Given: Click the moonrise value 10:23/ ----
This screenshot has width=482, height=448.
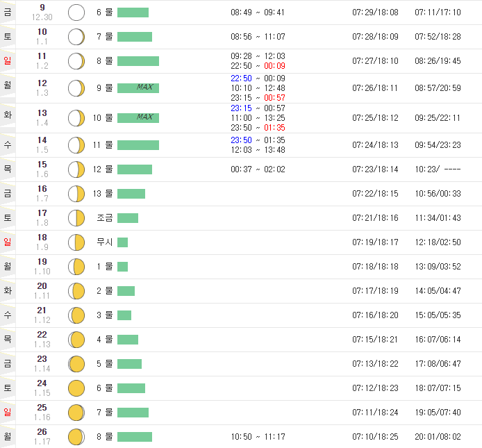Looking at the screenshot, I should click(x=438, y=169).
